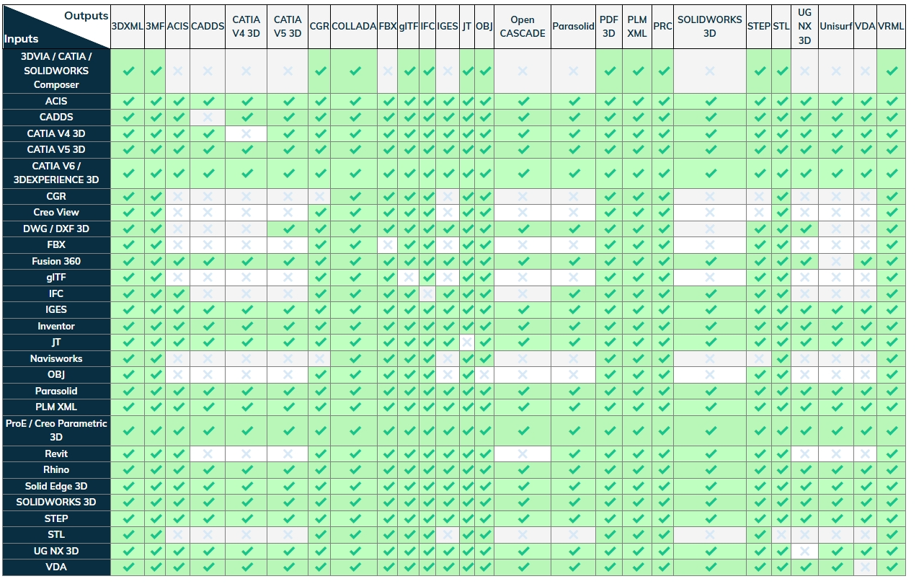This screenshot has width=924, height=584.
Task: Click the X mark for Composer input to SOLIDWORKS 3D output
Action: 710,71
